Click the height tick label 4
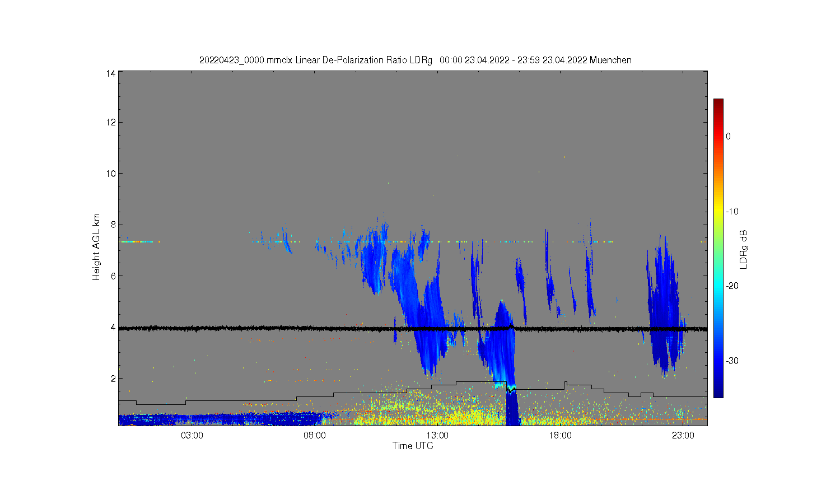Viewport: 840px width, 504px height. tap(114, 327)
